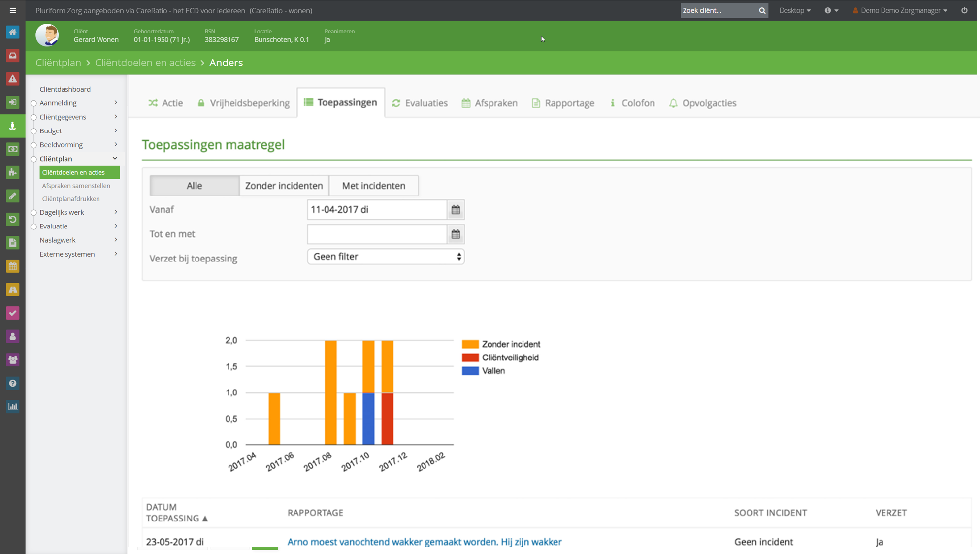The width and height of the screenshot is (980, 554).
Task: Open the puzzle piece sidebar icon
Action: click(x=13, y=172)
